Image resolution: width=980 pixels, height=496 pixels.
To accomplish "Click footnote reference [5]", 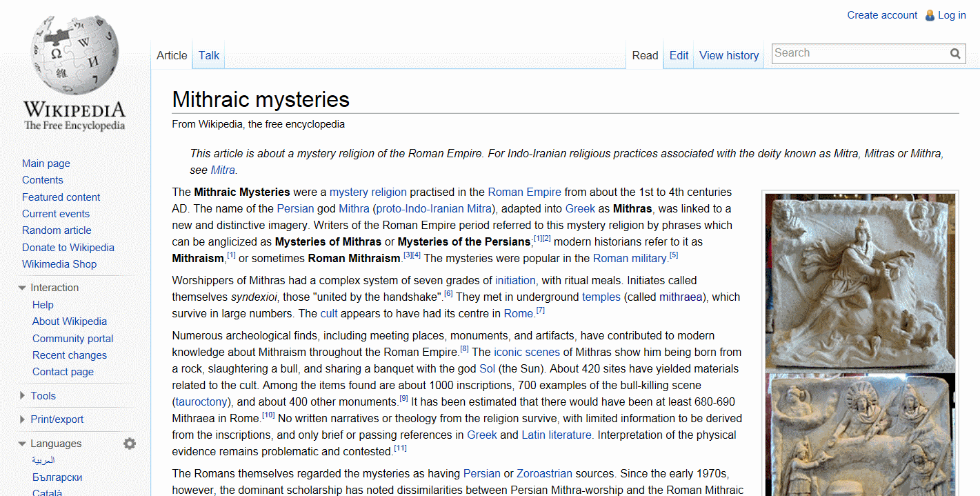I will point(674,255).
